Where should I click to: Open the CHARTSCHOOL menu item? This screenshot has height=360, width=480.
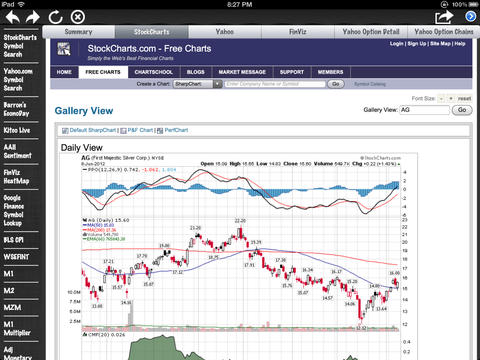pos(154,72)
